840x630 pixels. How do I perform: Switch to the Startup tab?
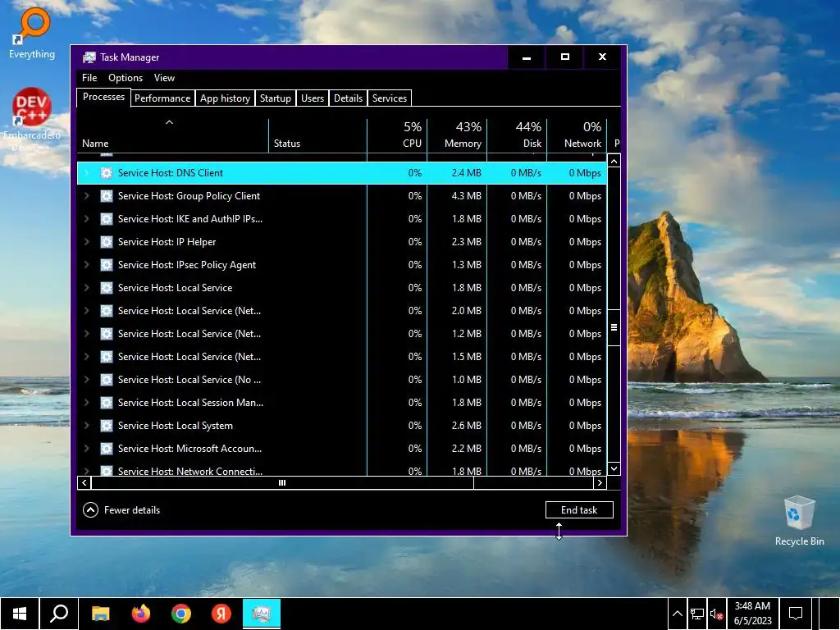(276, 98)
